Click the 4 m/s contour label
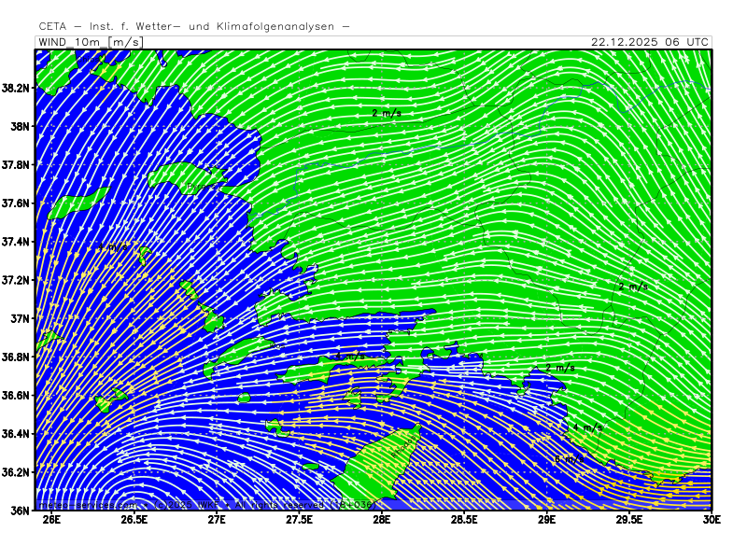Viewport: 747px width, 560px height. coord(587,427)
